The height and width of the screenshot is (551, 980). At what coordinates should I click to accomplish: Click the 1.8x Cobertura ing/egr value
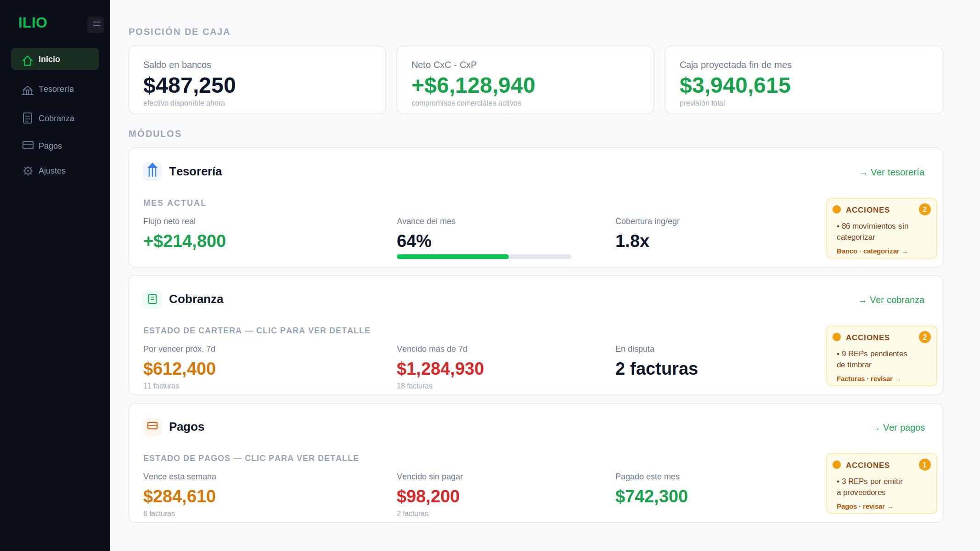(x=632, y=241)
